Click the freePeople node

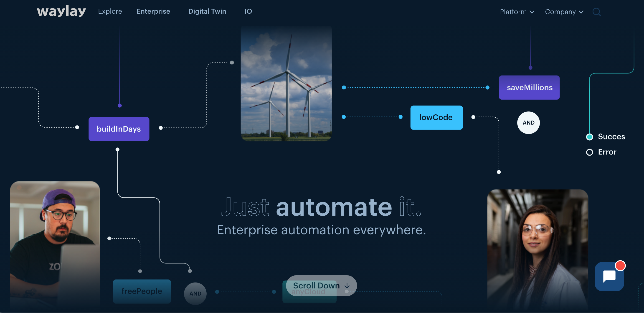coord(142,291)
